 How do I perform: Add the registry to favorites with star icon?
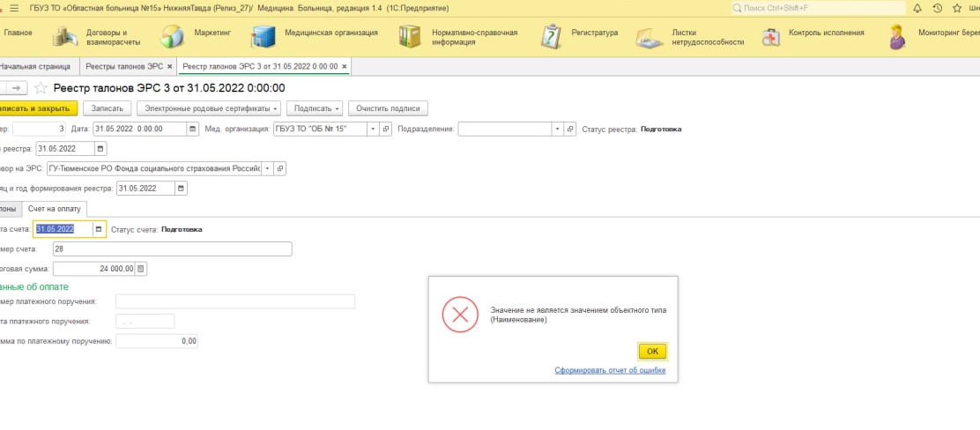click(x=41, y=88)
